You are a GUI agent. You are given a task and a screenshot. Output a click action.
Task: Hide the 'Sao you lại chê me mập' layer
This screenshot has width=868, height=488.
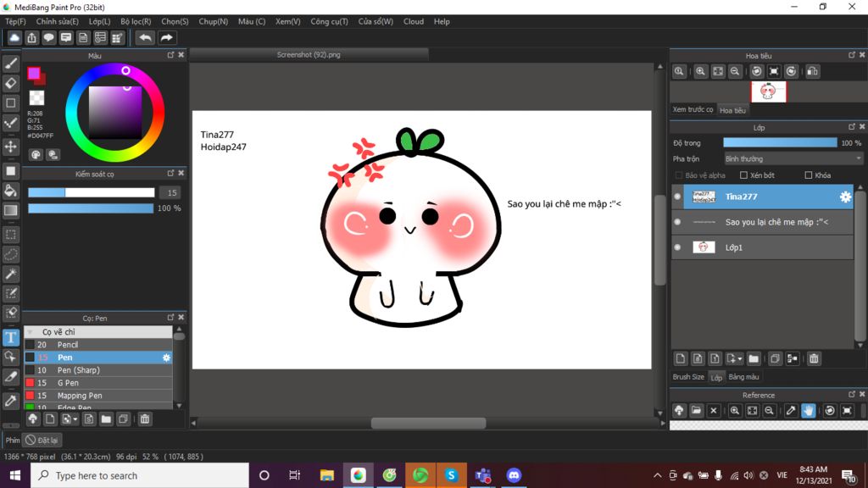point(677,222)
